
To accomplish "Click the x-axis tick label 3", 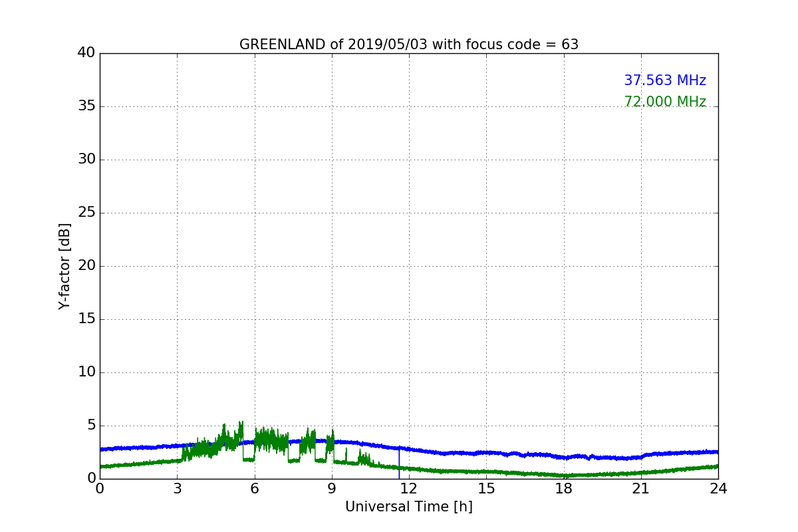I will 177,489.
